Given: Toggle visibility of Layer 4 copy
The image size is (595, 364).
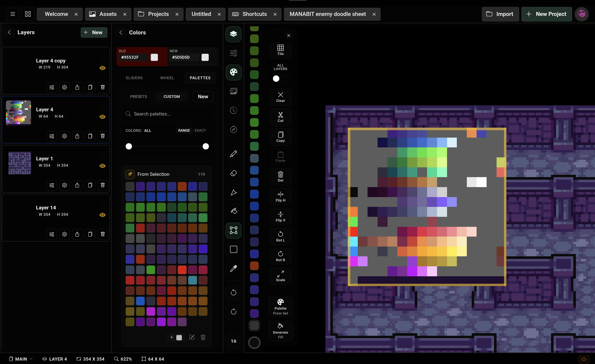Looking at the screenshot, I should coord(102,68).
